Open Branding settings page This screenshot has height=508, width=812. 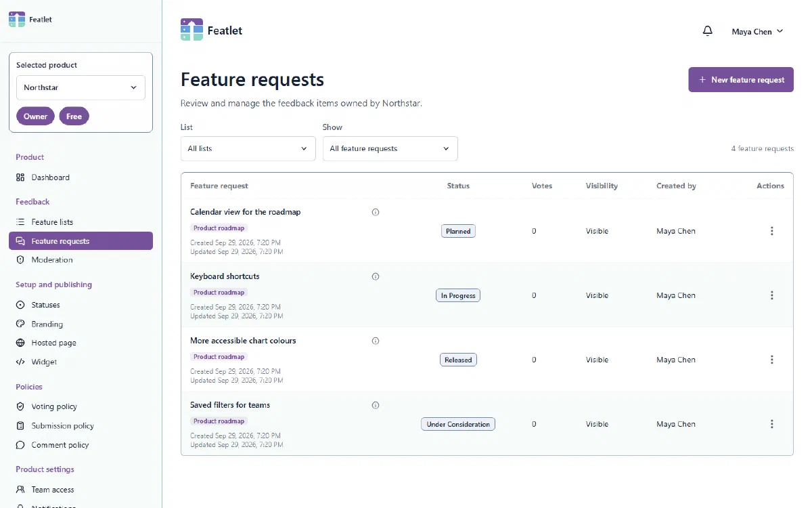click(81, 324)
